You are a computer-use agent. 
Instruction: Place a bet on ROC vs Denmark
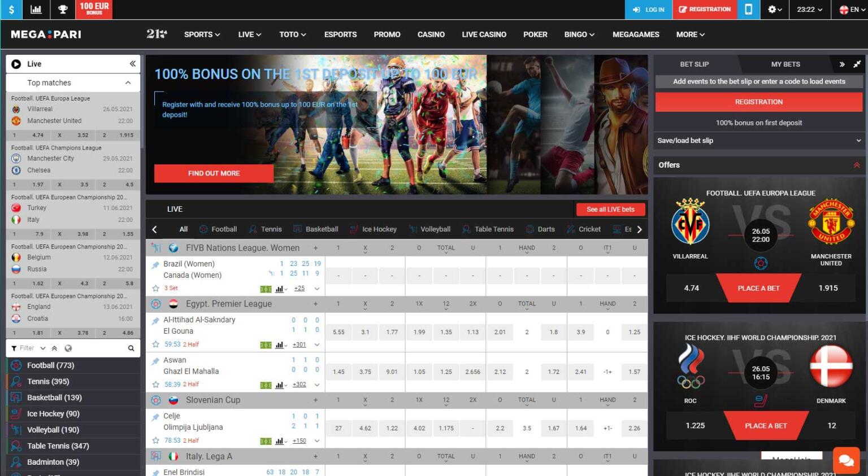766,426
